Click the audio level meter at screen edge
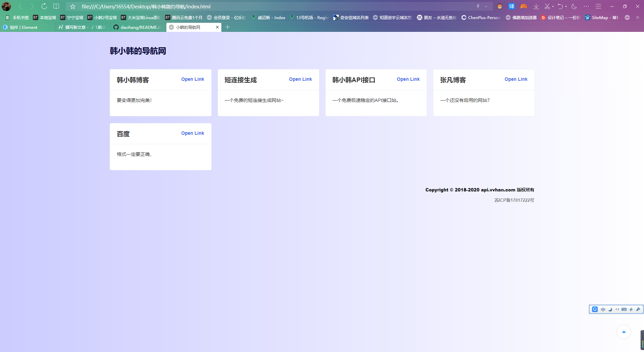The width and height of the screenshot is (644, 352). (x=642, y=341)
